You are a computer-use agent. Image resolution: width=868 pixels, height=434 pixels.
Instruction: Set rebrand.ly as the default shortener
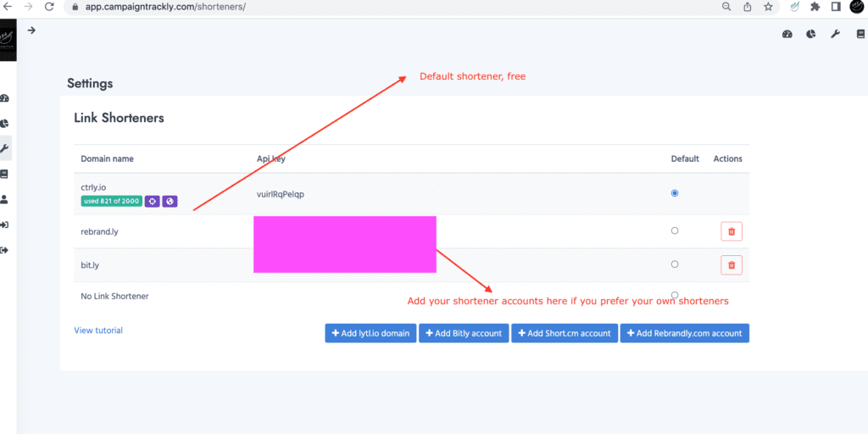point(675,231)
